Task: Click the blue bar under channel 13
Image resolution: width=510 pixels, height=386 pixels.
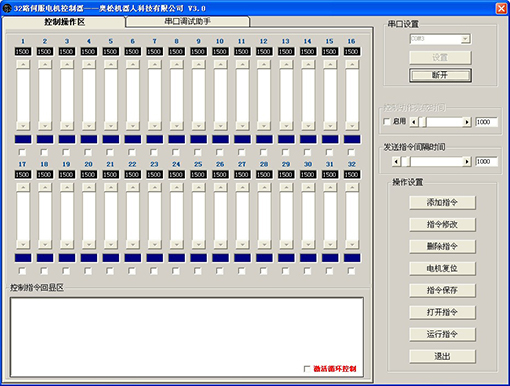Action: click(x=286, y=139)
